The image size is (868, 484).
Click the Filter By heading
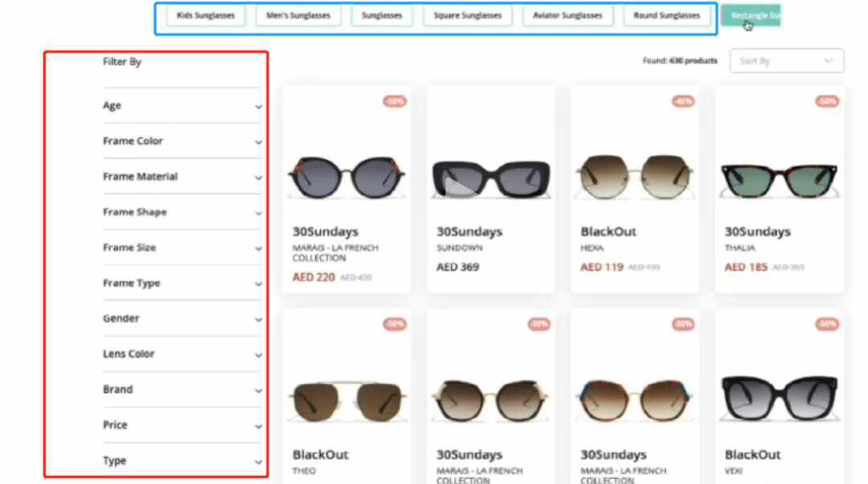[122, 62]
